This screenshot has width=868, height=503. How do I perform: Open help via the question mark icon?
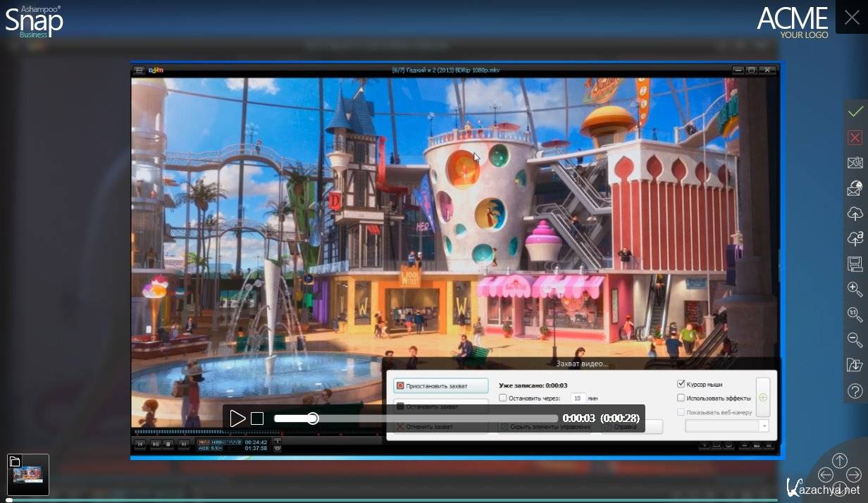point(855,391)
